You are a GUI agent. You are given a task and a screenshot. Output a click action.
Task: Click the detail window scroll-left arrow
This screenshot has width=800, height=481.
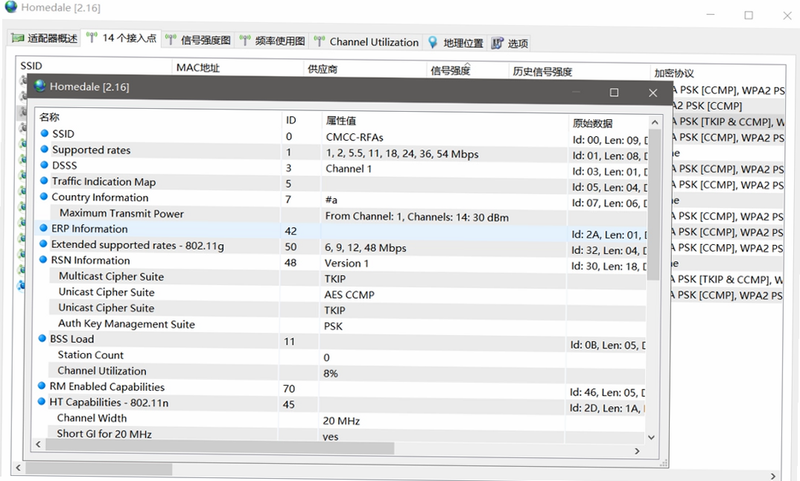(38, 444)
